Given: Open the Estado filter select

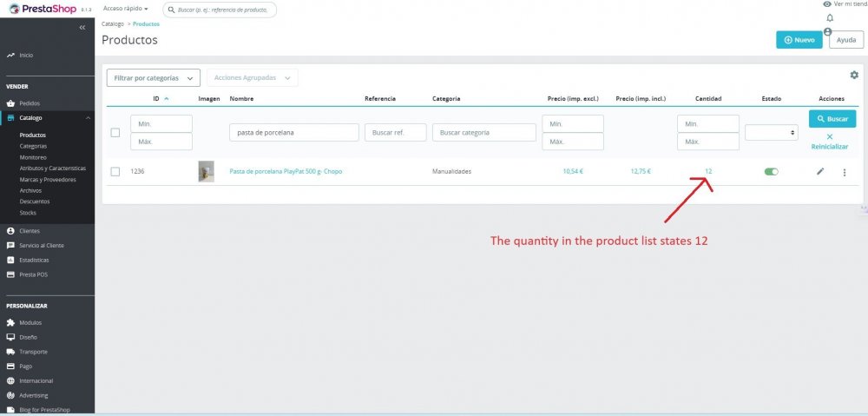Looking at the screenshot, I should (771, 133).
